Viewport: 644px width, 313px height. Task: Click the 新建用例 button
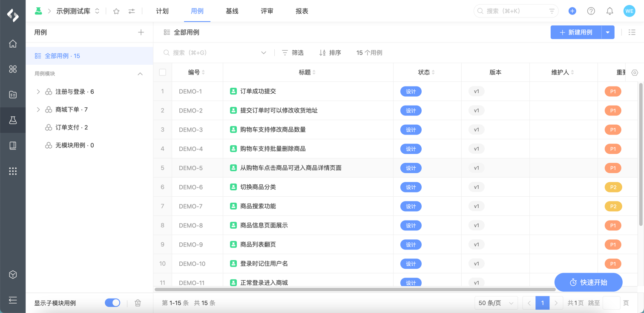(576, 32)
